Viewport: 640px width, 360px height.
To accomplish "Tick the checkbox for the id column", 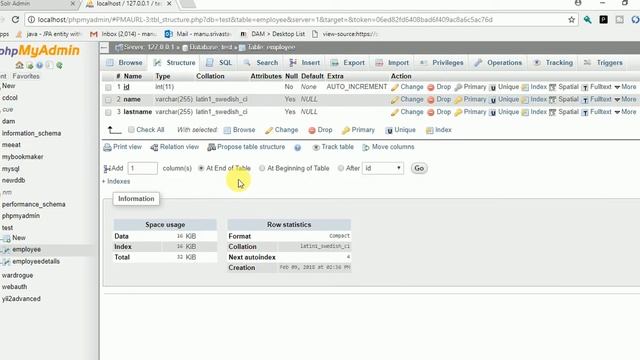I will tap(108, 87).
